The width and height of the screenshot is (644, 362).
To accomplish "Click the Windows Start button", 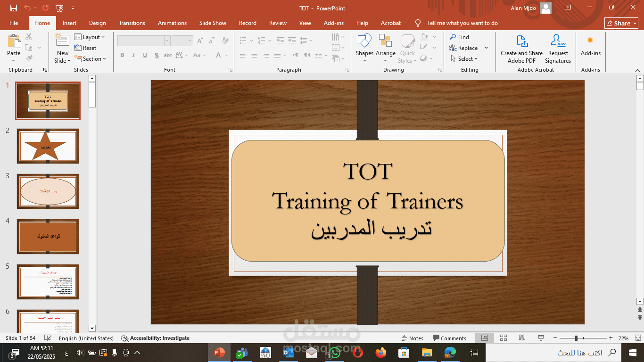I will coord(633,353).
